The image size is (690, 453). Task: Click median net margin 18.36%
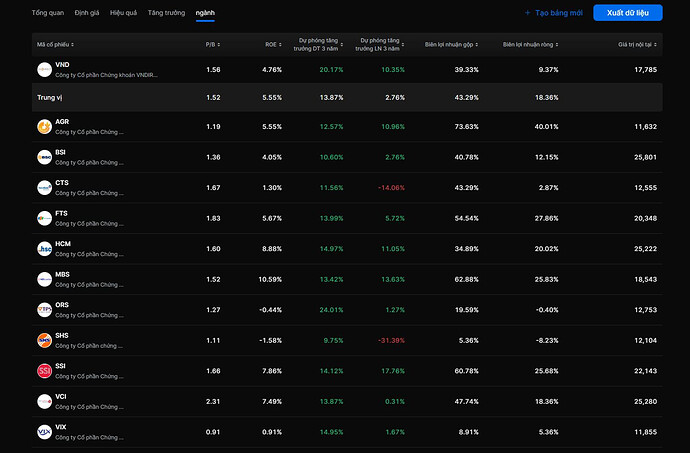tap(547, 97)
